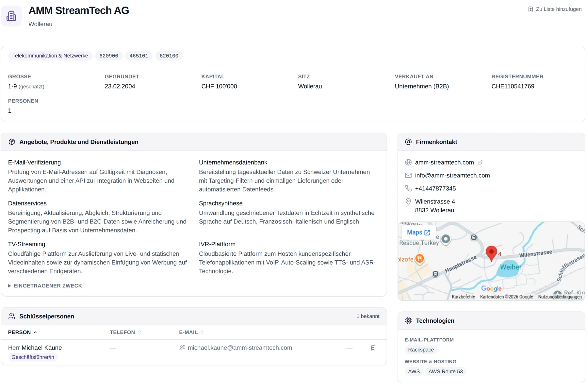Click the red map marker on the map
The width and height of the screenshot is (588, 388).
pyautogui.click(x=491, y=253)
